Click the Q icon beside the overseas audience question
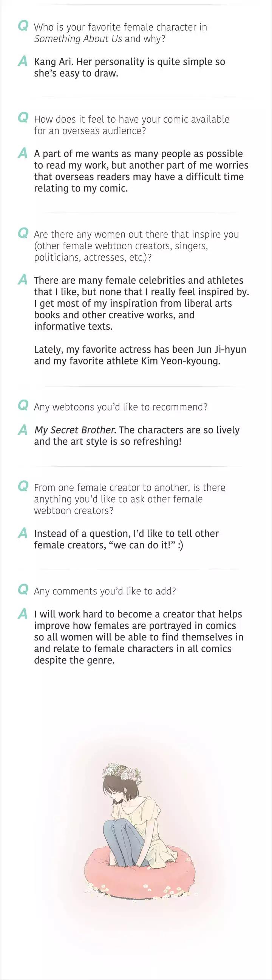Screen dimensions: 272x980 click(x=23, y=118)
